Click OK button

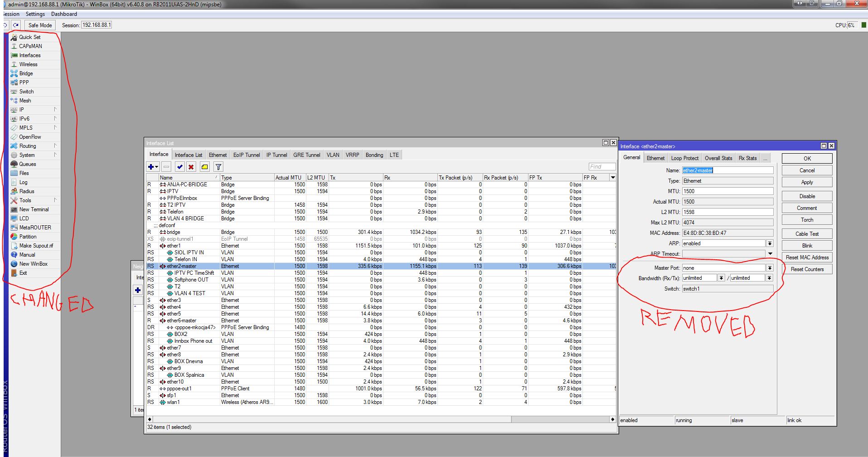807,159
